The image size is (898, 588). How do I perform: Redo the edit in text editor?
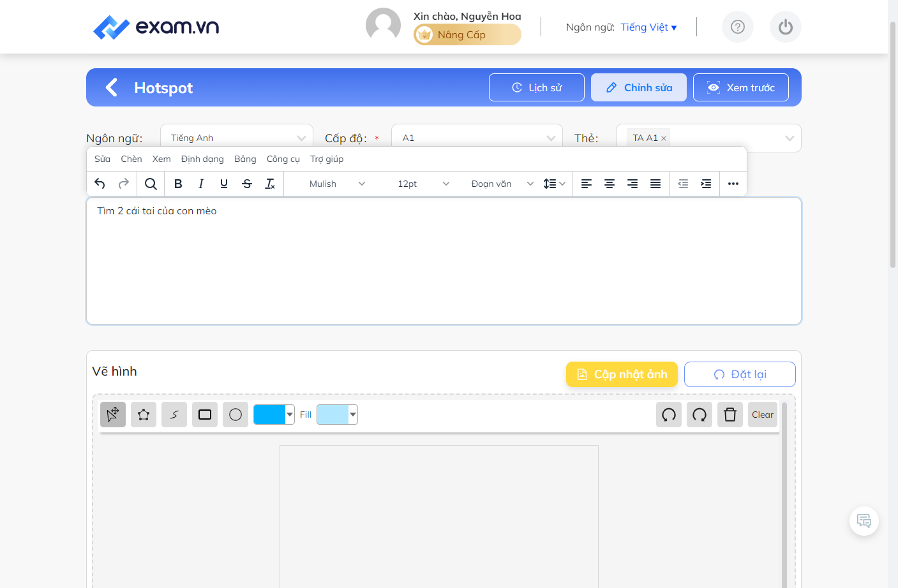(x=124, y=184)
